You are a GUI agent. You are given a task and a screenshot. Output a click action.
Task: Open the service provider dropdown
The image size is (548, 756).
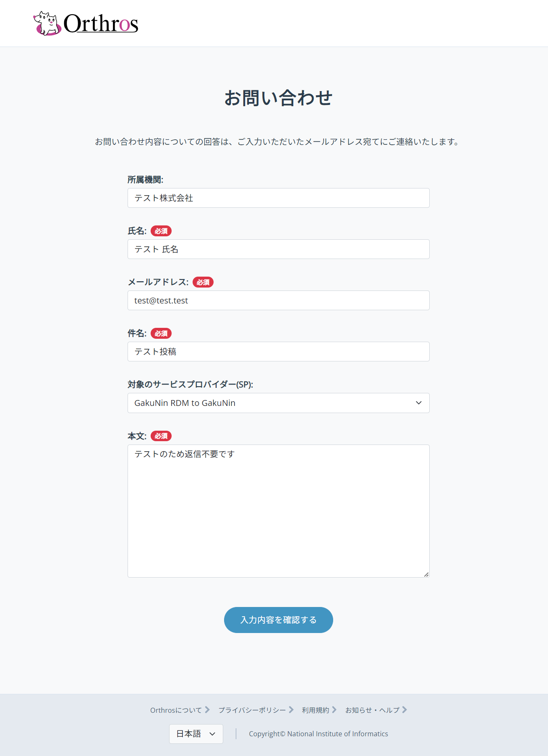point(278,403)
